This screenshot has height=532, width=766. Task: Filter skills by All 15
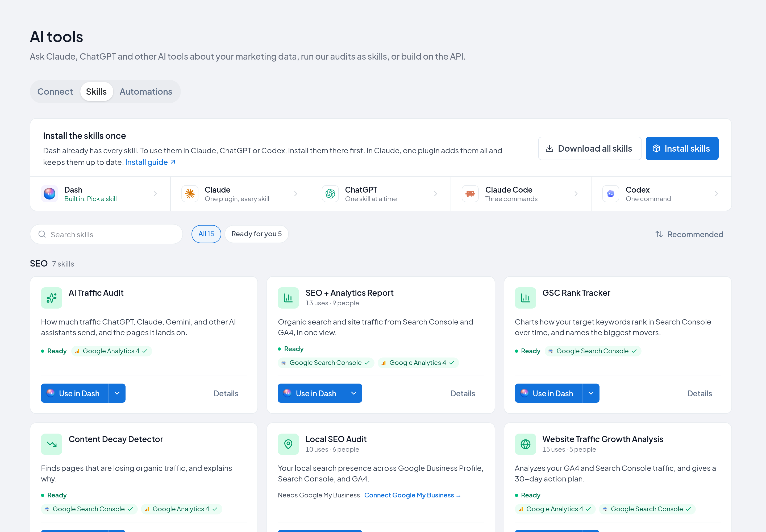coord(206,234)
